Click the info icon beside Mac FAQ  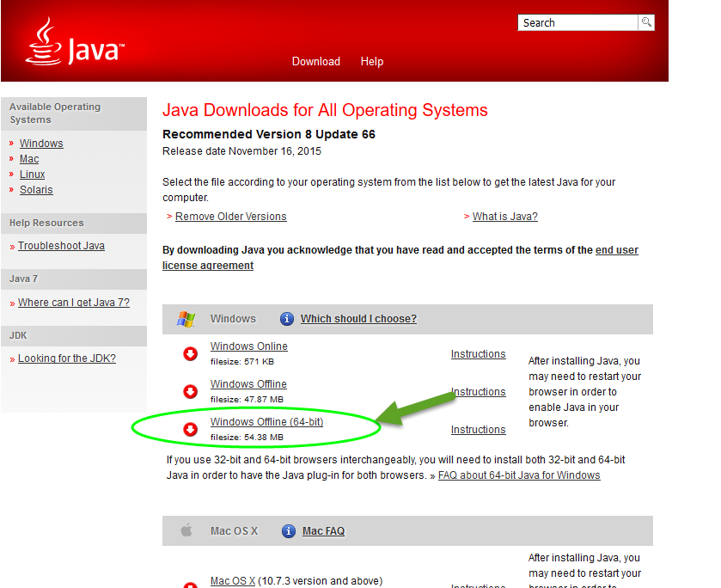tap(289, 531)
